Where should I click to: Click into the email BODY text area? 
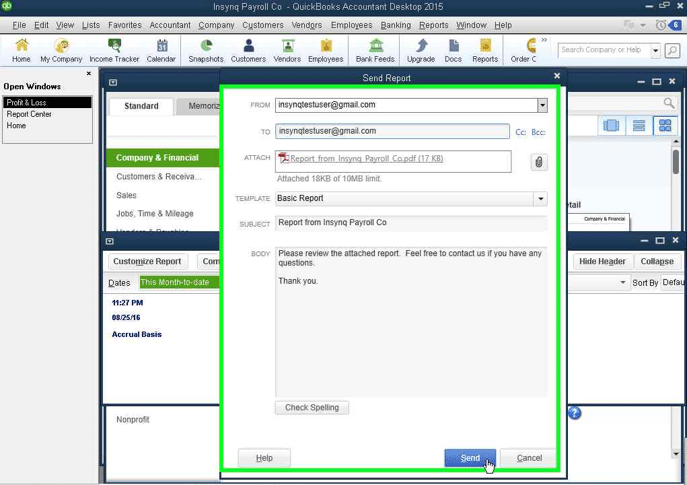411,322
